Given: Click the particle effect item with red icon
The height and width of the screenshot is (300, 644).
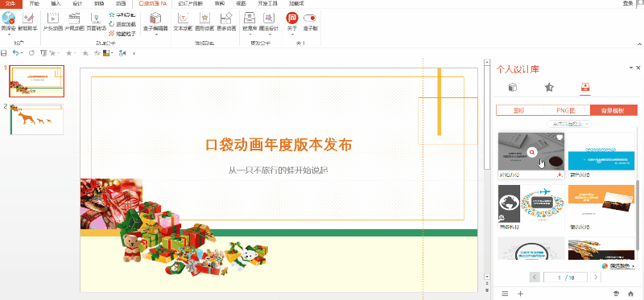Looking at the screenshot, I should coord(122,34).
